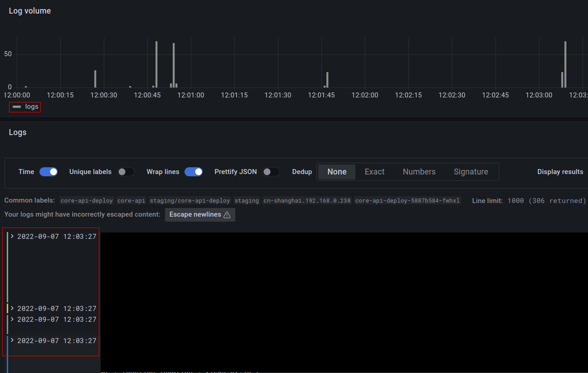This screenshot has height=373, width=588.
Task: Select Numbers dedup mode
Action: click(418, 172)
